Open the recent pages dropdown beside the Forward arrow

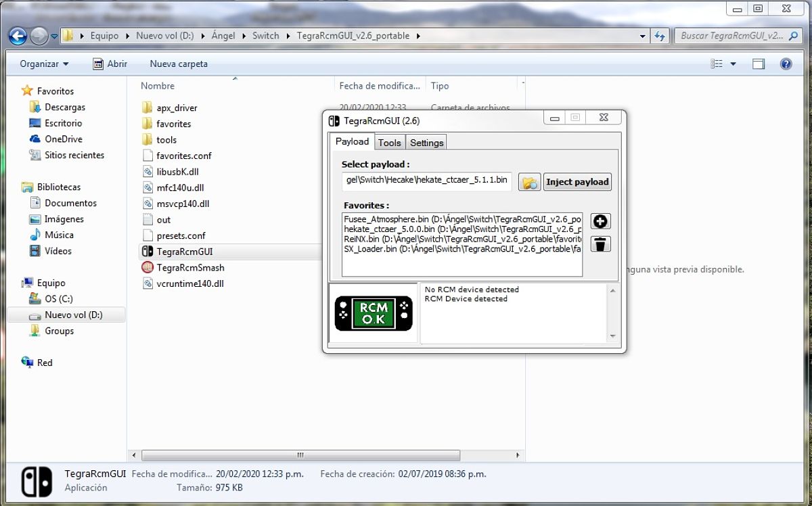(54, 36)
